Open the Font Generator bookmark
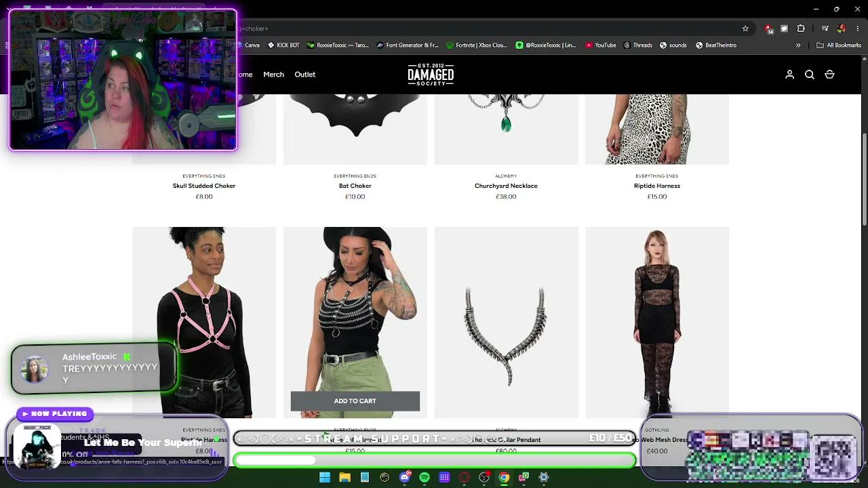The height and width of the screenshot is (488, 868). coord(408,45)
